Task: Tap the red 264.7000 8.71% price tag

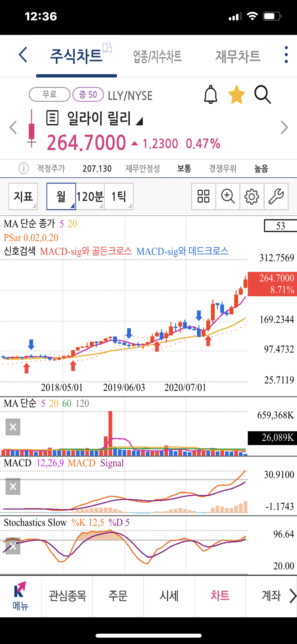Action: pos(272,284)
